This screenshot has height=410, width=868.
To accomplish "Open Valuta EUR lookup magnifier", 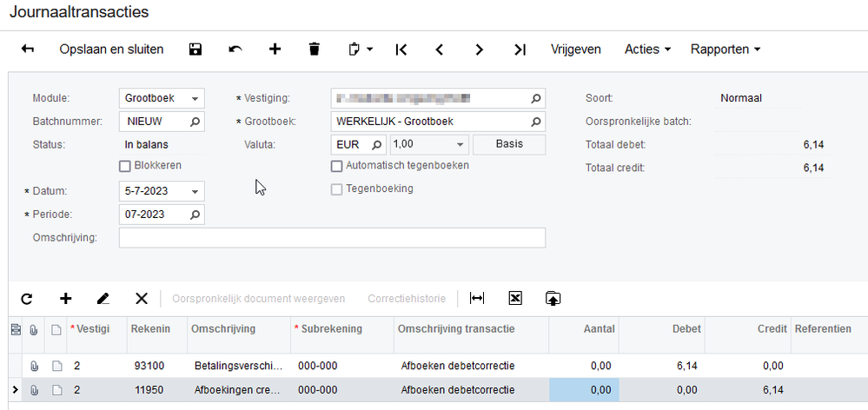I will click(376, 145).
